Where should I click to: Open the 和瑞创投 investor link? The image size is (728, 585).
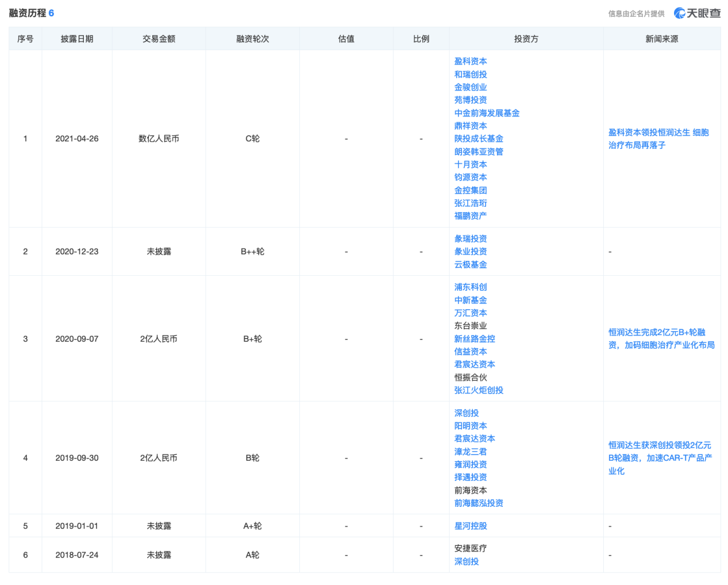(x=471, y=75)
